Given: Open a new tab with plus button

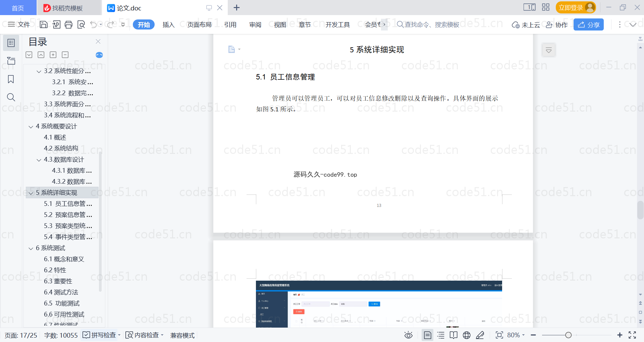Looking at the screenshot, I should tap(236, 7).
